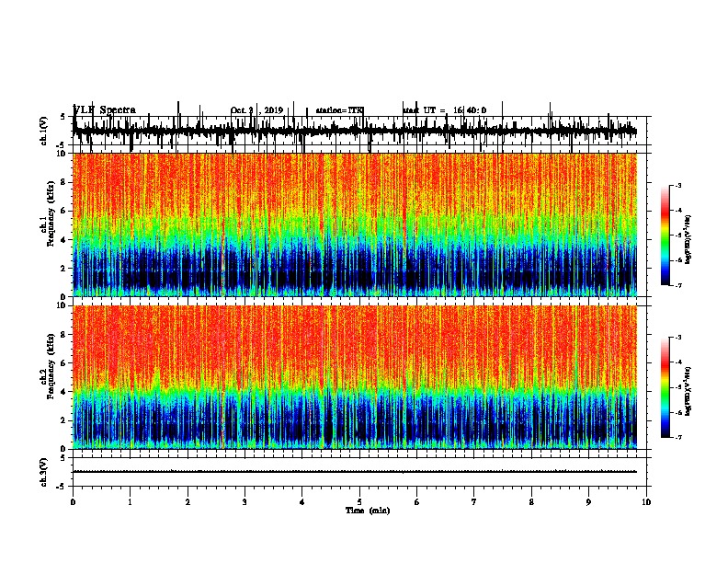Click the ch.2 spectrogram color scale bar

click(665, 387)
